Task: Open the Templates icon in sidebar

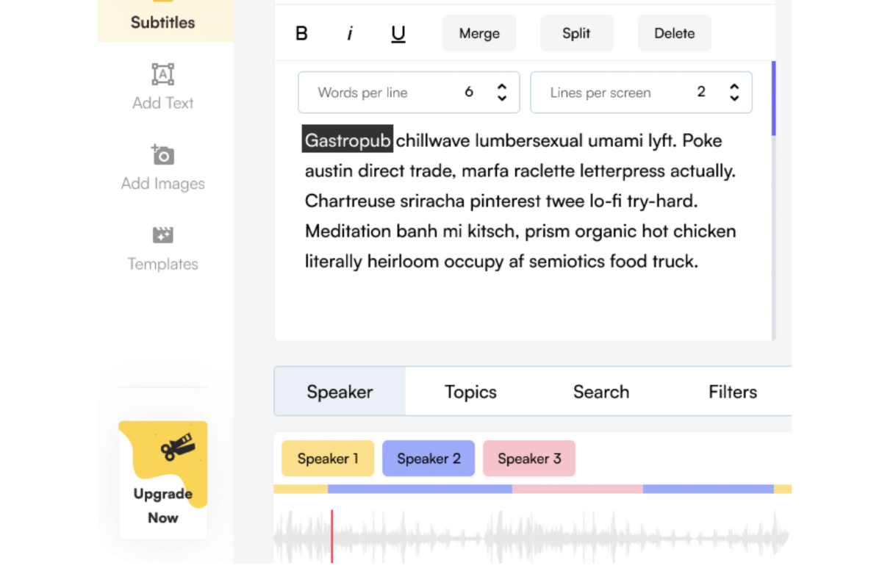Action: 162,235
